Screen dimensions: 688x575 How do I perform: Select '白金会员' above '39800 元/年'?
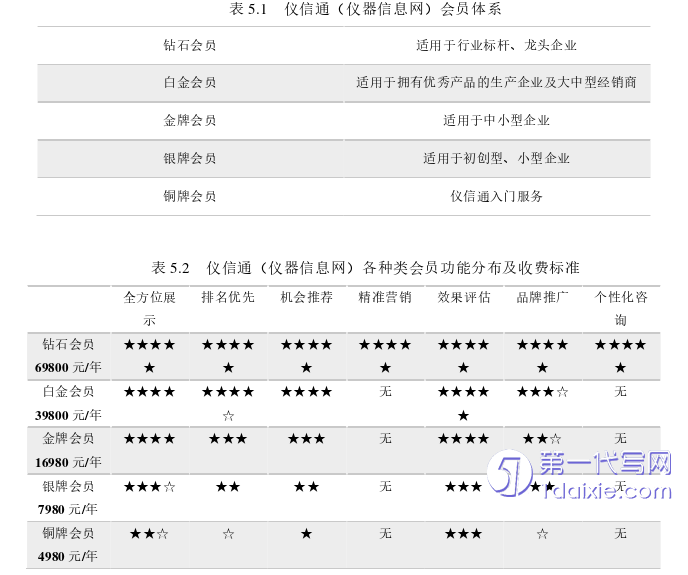coord(68,391)
